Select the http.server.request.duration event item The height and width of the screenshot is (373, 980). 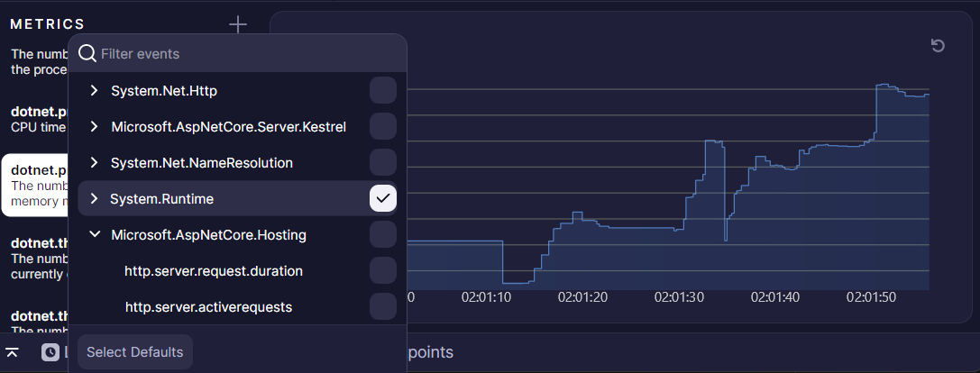tap(214, 271)
